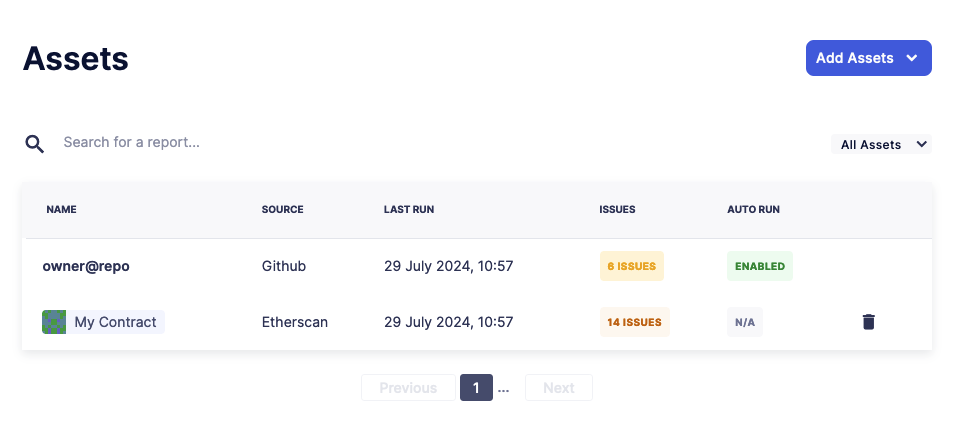Click the search magnifier icon
This screenshot has height=445, width=961.
point(35,144)
